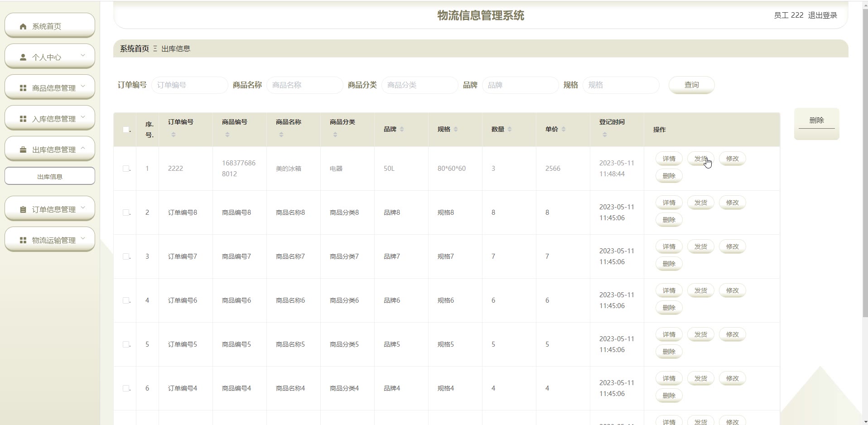Sort by 数量 column sort arrows
Viewport: 868px width, 425px height.
[510, 129]
